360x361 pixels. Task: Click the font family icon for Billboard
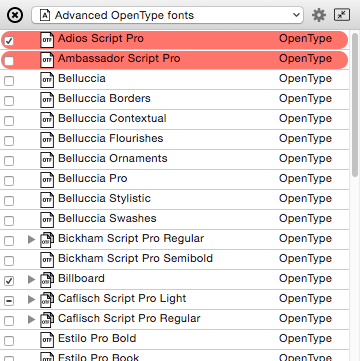[47, 280]
